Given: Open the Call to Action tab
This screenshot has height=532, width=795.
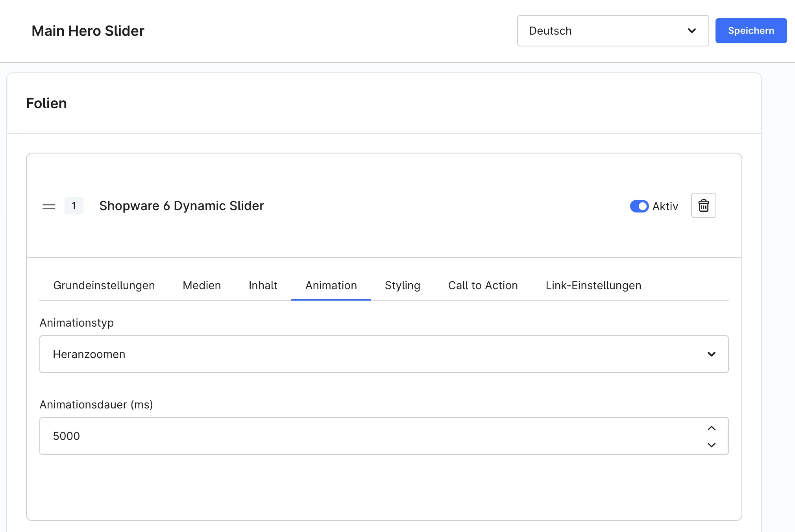Looking at the screenshot, I should 483,285.
